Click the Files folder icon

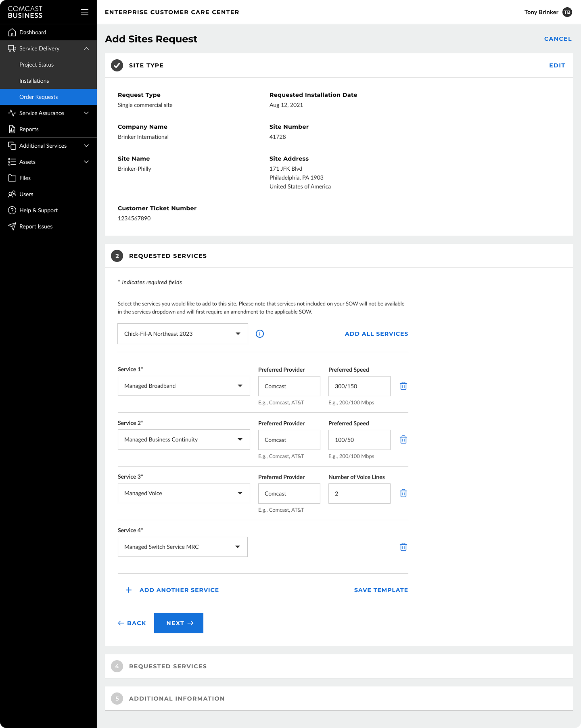[x=12, y=178]
